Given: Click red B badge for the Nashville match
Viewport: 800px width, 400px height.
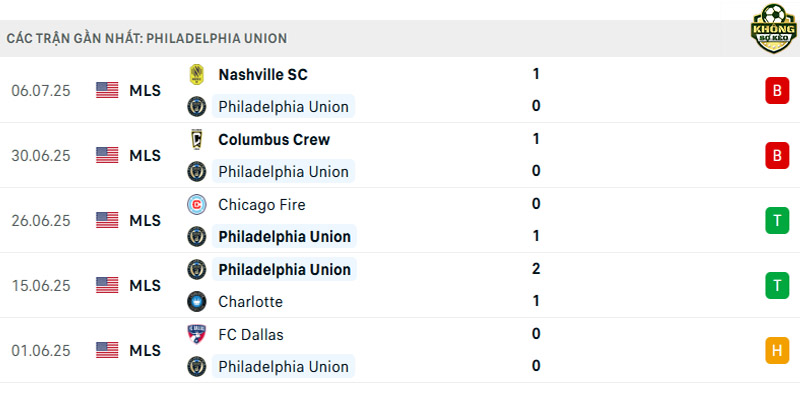Looking at the screenshot, I should 777,91.
